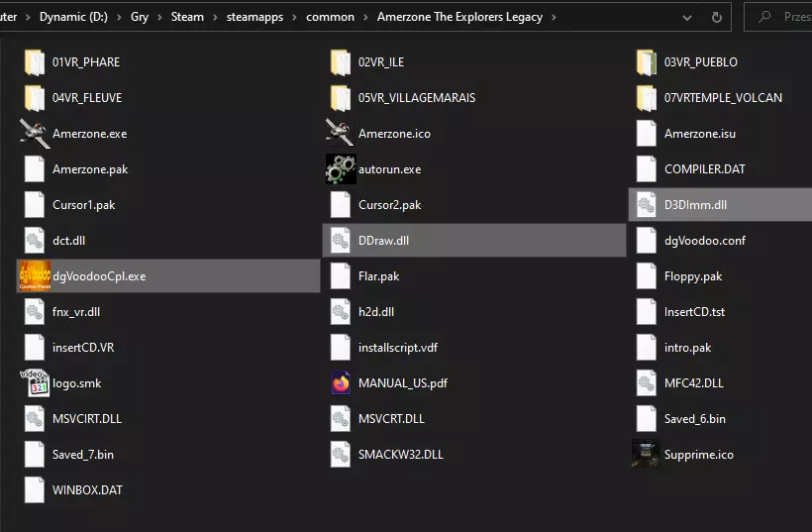
Task: Select the file name Floppy.pak
Action: point(693,276)
